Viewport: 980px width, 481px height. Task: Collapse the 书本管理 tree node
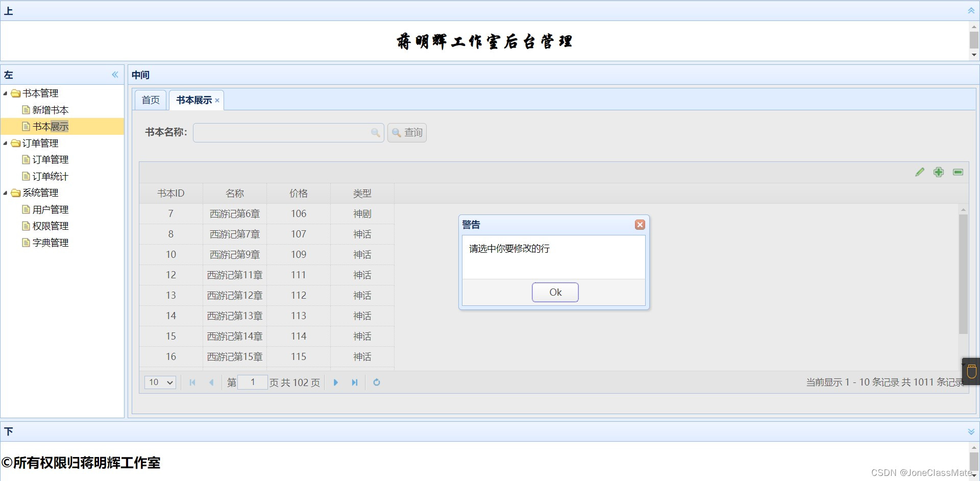click(5, 93)
